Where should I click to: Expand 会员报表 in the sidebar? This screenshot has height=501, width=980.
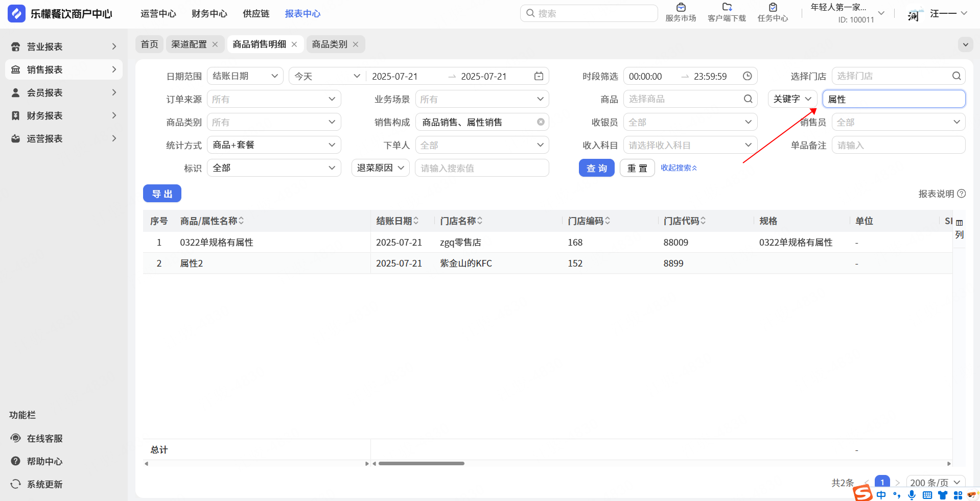click(x=64, y=92)
